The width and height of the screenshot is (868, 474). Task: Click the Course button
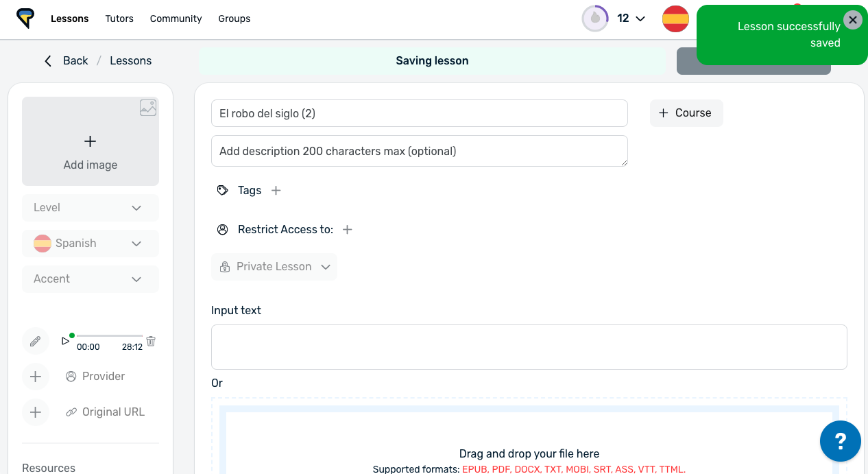686,113
